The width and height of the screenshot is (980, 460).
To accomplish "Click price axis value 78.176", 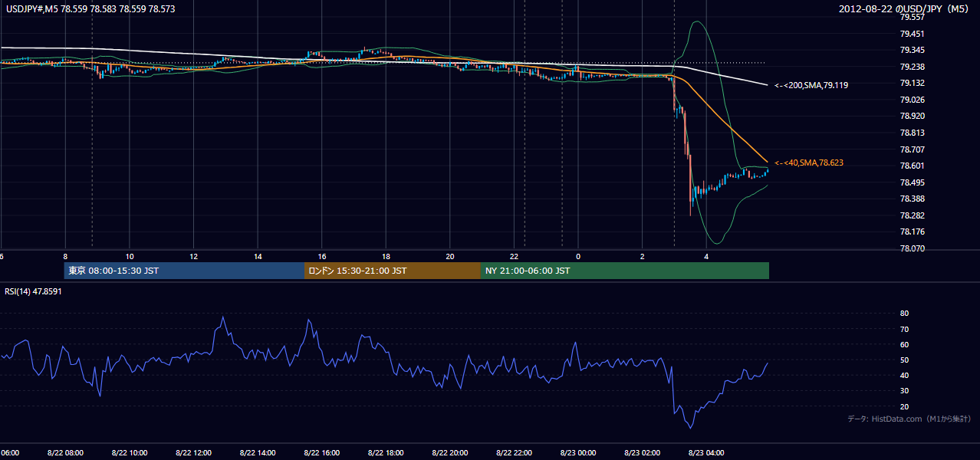I will pos(912,232).
